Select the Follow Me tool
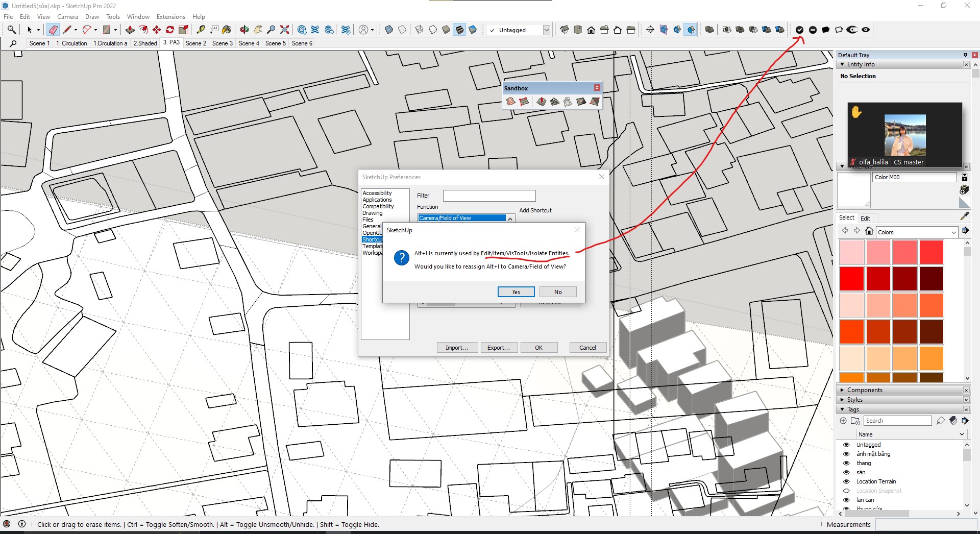The width and height of the screenshot is (980, 534). [143, 30]
